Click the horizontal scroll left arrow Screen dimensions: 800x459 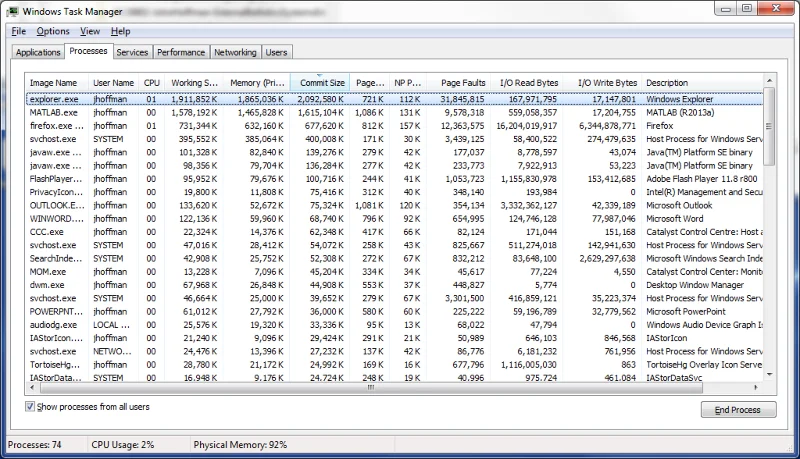(x=32, y=388)
